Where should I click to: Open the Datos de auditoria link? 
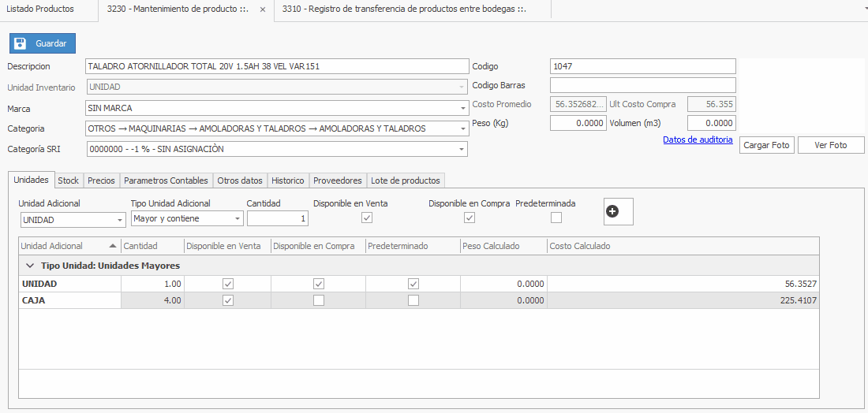(x=698, y=140)
